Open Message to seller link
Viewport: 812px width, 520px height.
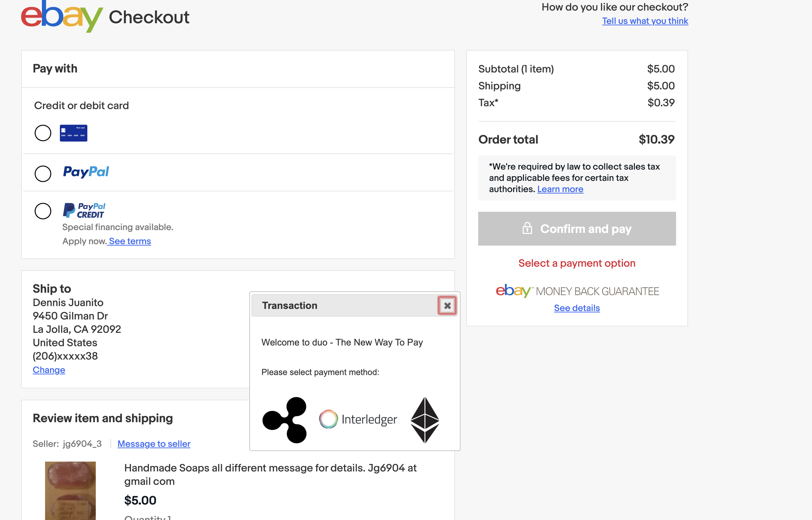click(x=154, y=444)
